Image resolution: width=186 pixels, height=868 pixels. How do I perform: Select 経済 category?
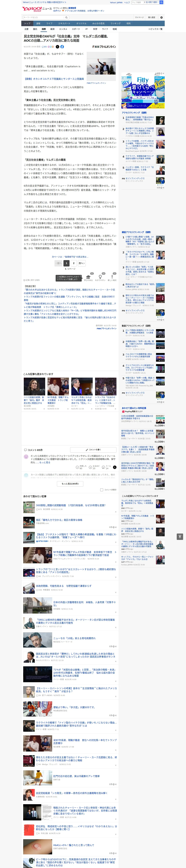point(52,29)
